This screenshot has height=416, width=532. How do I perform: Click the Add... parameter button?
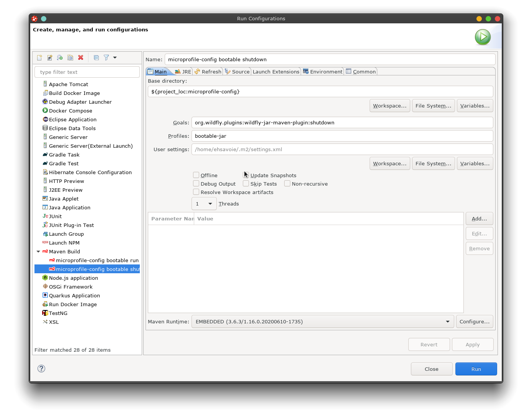point(479,219)
